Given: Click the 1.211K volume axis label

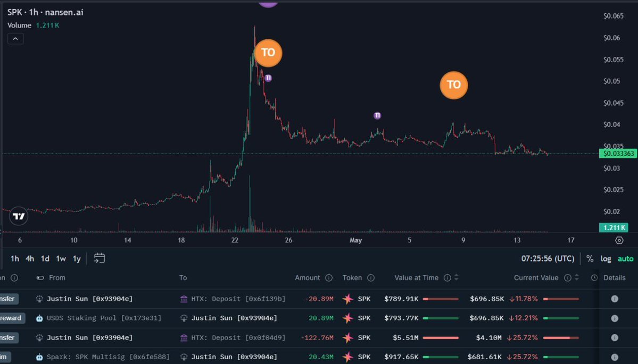Looking at the screenshot, I should 614,227.
